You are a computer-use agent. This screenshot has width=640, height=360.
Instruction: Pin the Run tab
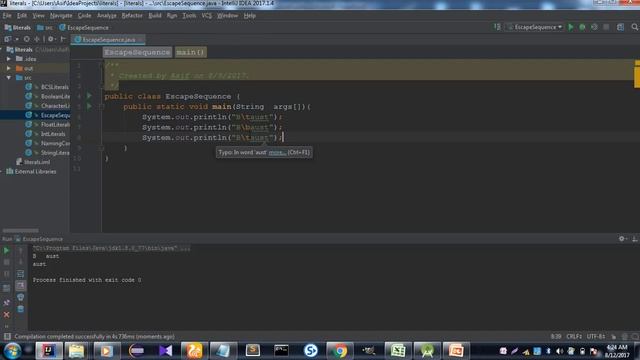pos(7,303)
